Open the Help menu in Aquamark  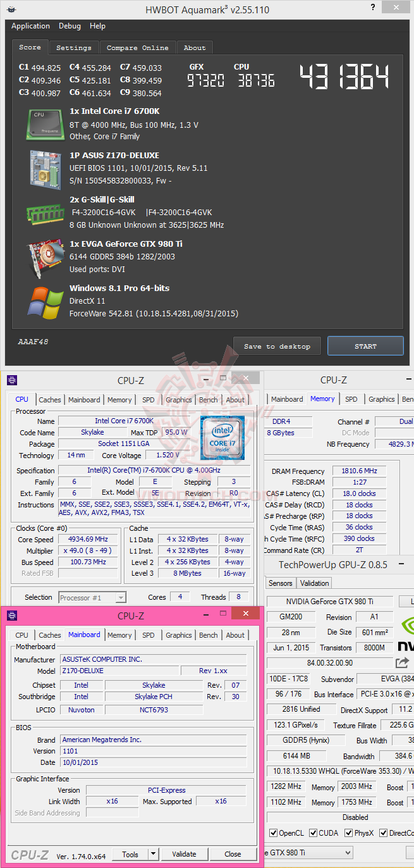coord(97,26)
